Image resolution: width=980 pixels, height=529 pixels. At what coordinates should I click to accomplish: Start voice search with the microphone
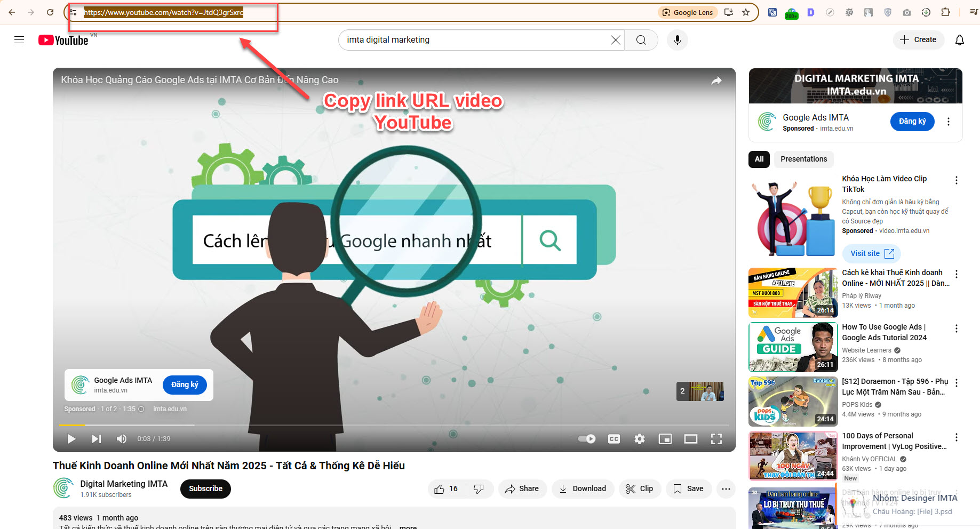(x=678, y=40)
